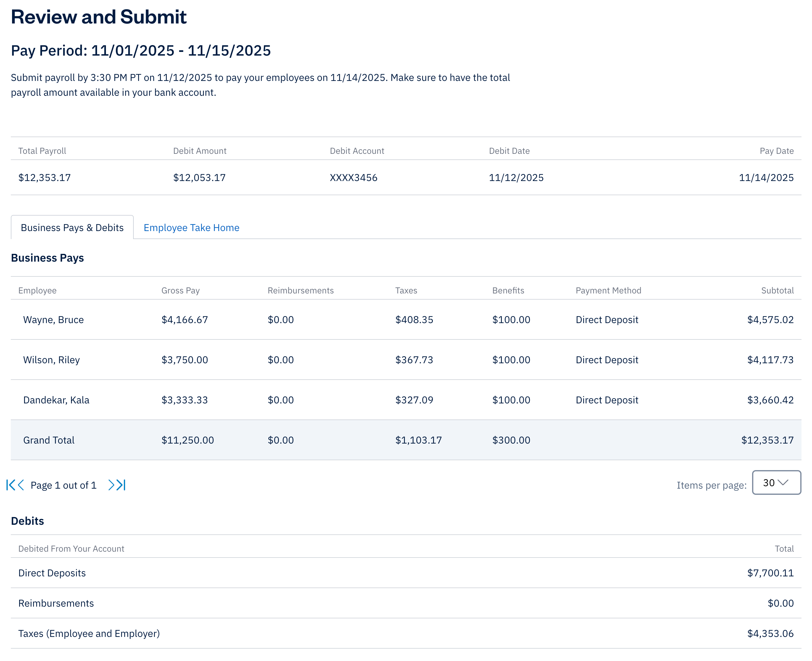Go to the previous page of employees
The image size is (812, 661).
click(21, 484)
